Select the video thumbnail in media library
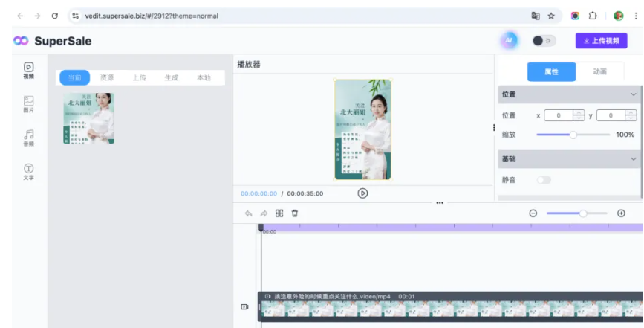The height and width of the screenshot is (328, 644). pyautogui.click(x=88, y=118)
